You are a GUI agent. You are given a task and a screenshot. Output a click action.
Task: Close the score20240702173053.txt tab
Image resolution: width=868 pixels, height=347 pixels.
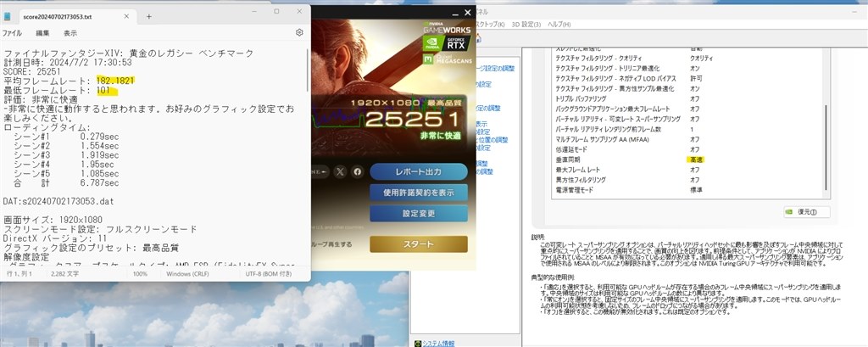pyautogui.click(x=126, y=17)
